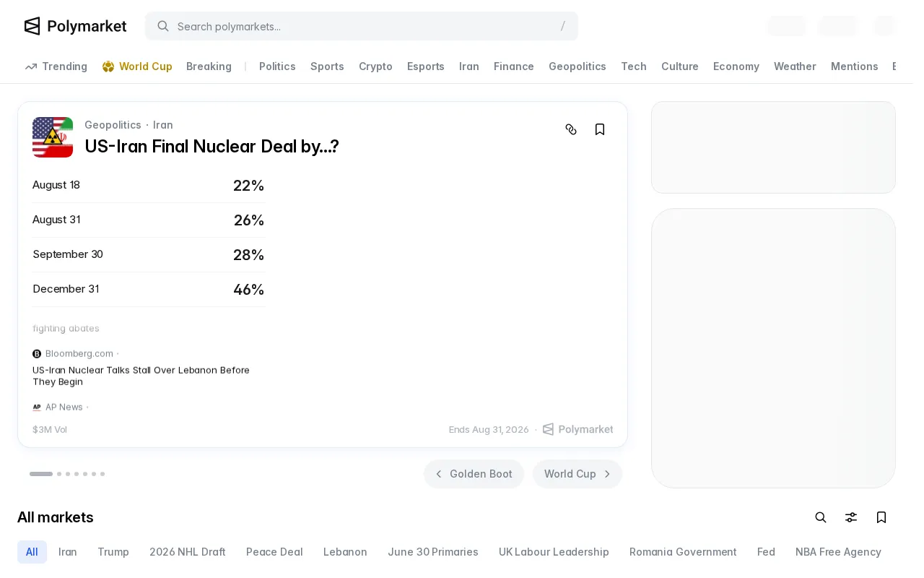Viewport: 924px width, 578px height.
Task: Open the Economy category
Action: pos(736,66)
